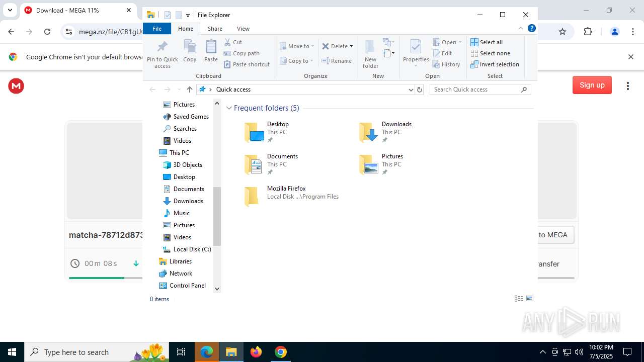644x362 pixels.
Task: Click the Cut scissors button
Action: pos(233,42)
